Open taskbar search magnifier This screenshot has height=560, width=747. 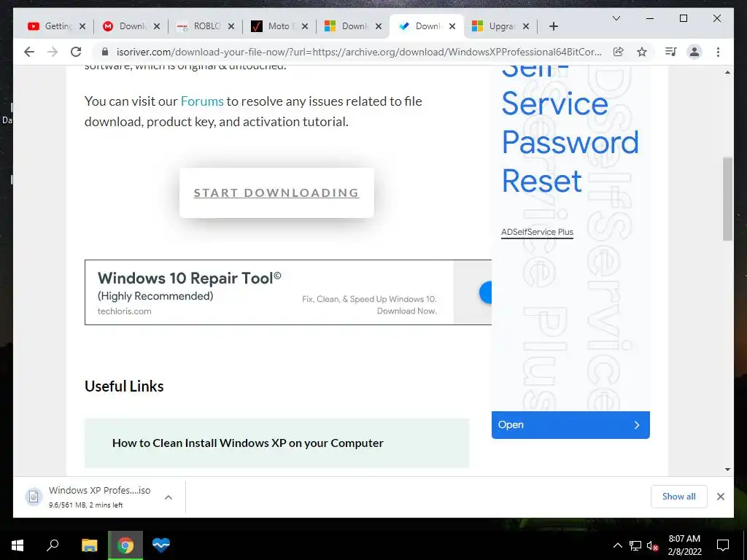[x=53, y=545]
